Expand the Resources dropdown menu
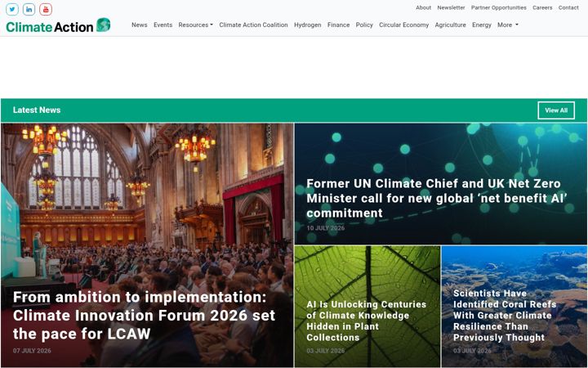 coord(195,25)
